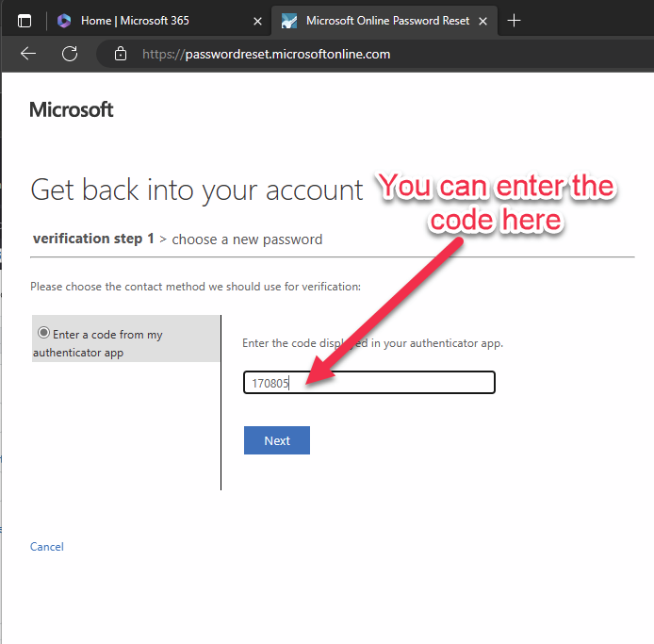This screenshot has height=644, width=654.
Task: Close the Home | Microsoft 365 tab
Action: [258, 21]
